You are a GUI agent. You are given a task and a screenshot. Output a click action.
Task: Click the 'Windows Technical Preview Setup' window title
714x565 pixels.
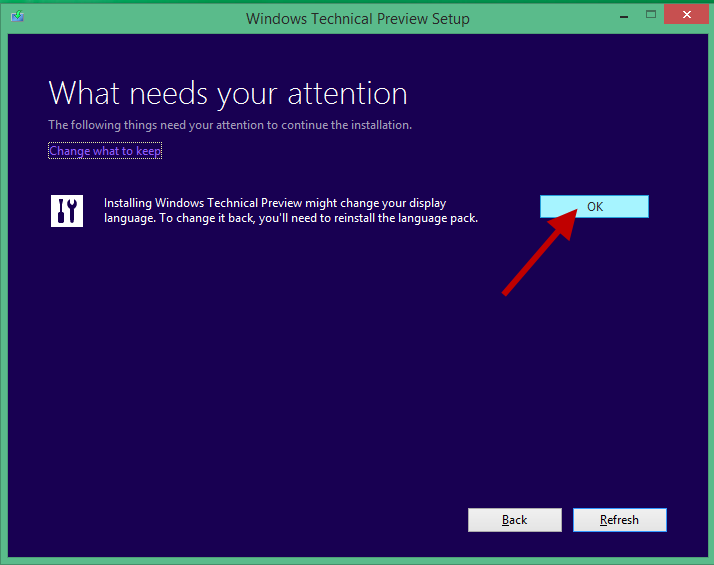(x=357, y=19)
